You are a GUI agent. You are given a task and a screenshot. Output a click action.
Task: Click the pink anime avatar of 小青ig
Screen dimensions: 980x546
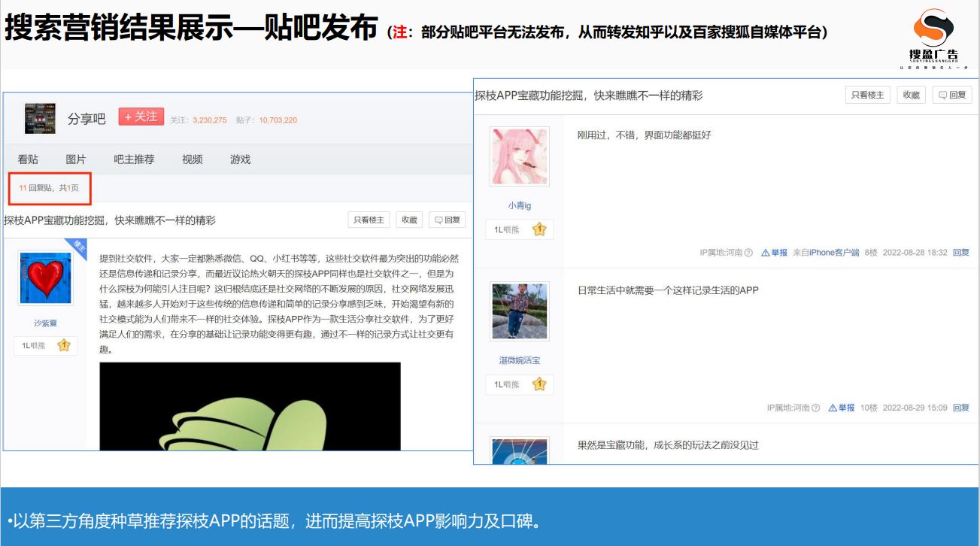520,156
